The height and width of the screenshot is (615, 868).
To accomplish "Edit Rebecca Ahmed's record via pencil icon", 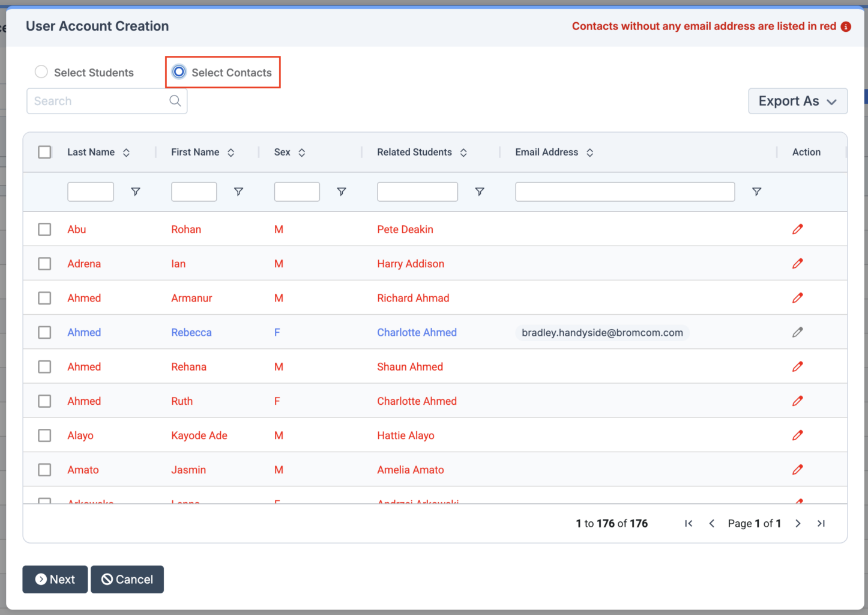I will point(798,332).
